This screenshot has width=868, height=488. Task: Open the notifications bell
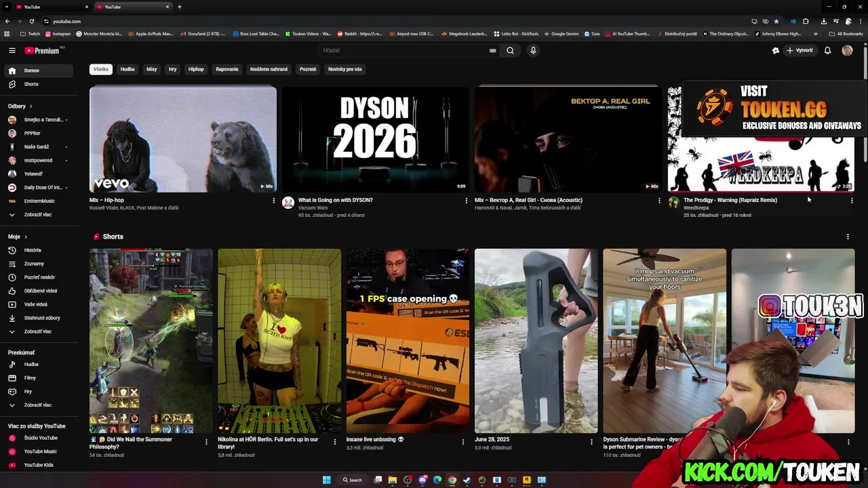[x=827, y=50]
